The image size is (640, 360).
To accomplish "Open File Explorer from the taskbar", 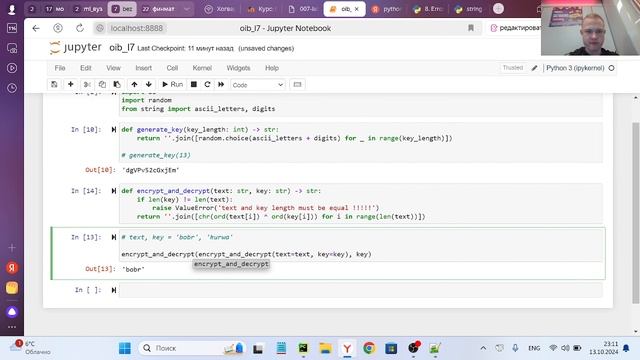I will pos(325,348).
